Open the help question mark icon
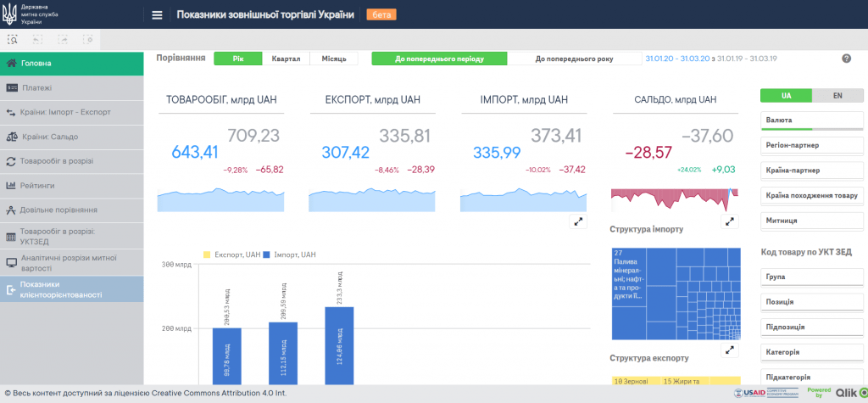868x403 pixels. point(846,59)
